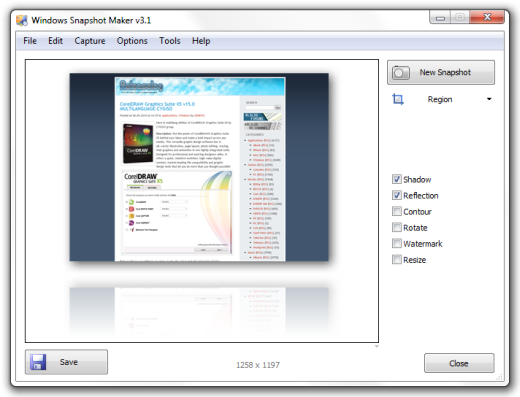Uncheck the Reflection checkbox

[397, 195]
